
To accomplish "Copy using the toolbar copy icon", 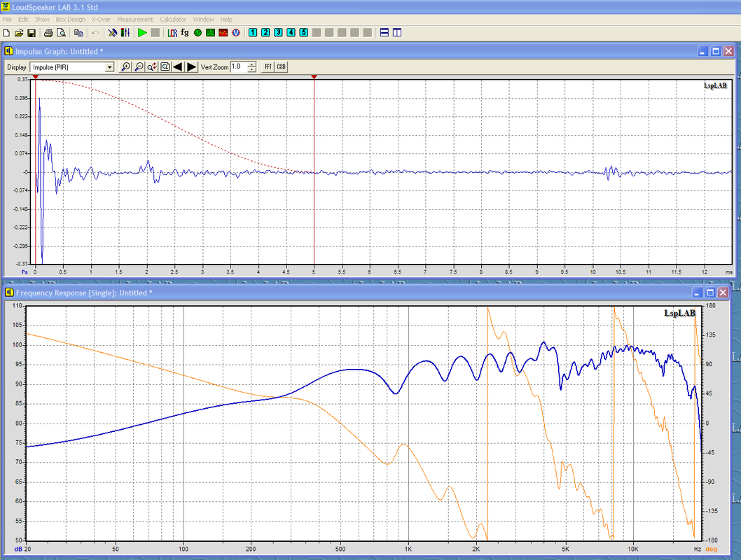I will click(x=78, y=33).
